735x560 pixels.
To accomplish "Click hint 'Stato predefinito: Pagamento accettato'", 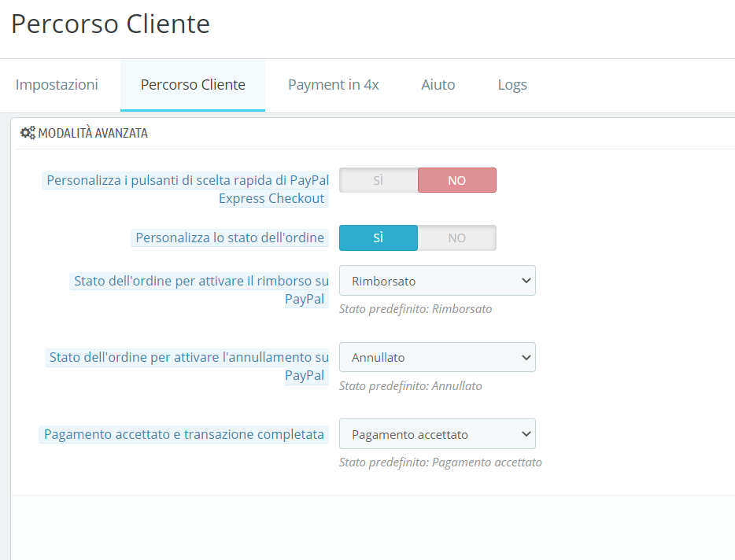I will click(441, 462).
